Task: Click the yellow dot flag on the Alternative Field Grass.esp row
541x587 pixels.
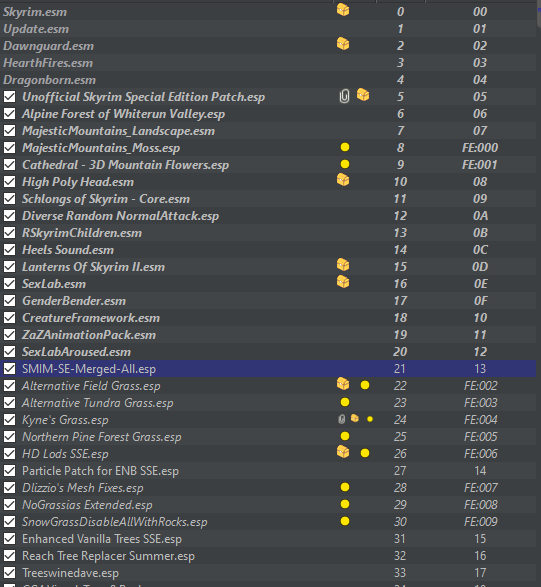Action: (x=365, y=385)
